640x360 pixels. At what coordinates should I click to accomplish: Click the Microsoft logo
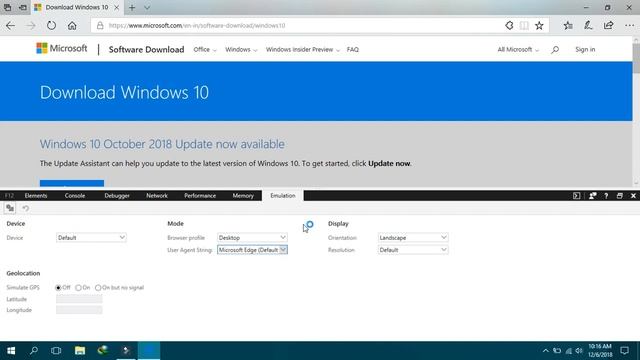(62, 48)
